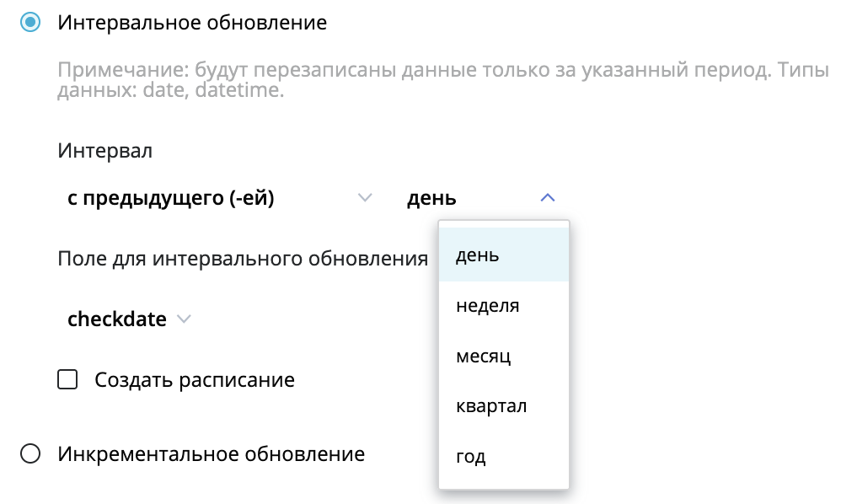Click the день selected value field
This screenshot has height=504, width=841.
tap(481, 198)
